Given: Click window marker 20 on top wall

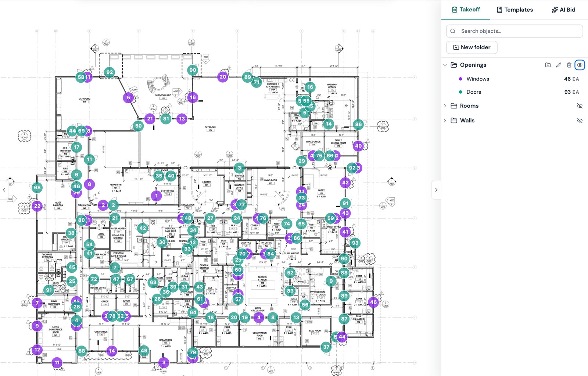Looking at the screenshot, I should click(x=223, y=77).
